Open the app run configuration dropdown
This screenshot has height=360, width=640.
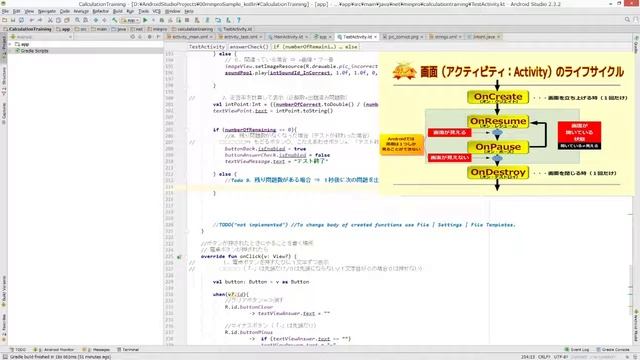coord(131,20)
